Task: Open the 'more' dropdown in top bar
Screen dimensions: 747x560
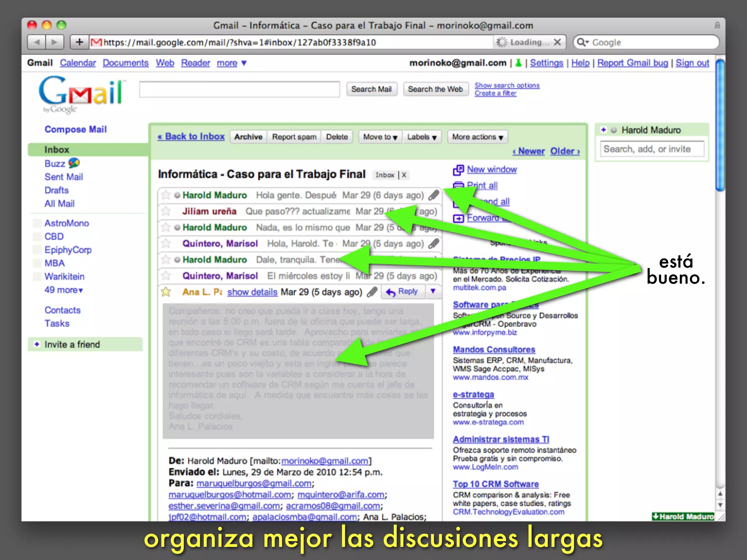Action: (x=232, y=63)
